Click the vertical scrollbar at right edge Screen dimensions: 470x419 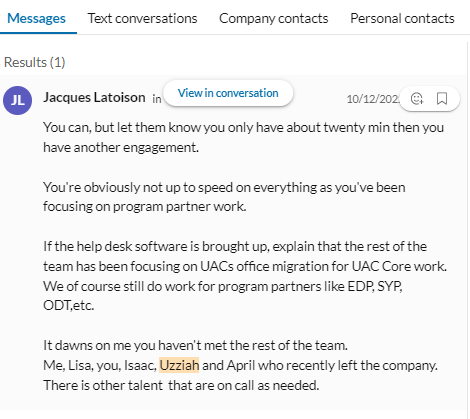(468, 227)
